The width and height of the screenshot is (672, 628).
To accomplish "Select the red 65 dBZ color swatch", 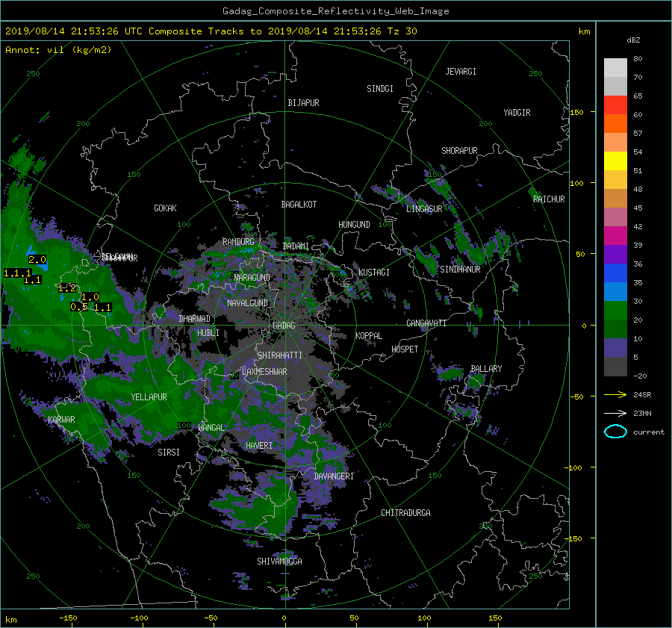I will (x=615, y=105).
